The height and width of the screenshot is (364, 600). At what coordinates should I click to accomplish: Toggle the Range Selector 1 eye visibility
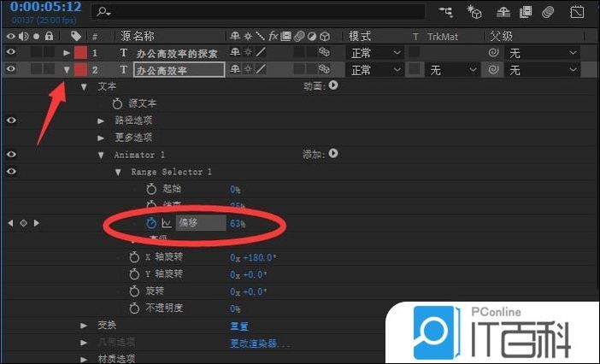point(11,171)
